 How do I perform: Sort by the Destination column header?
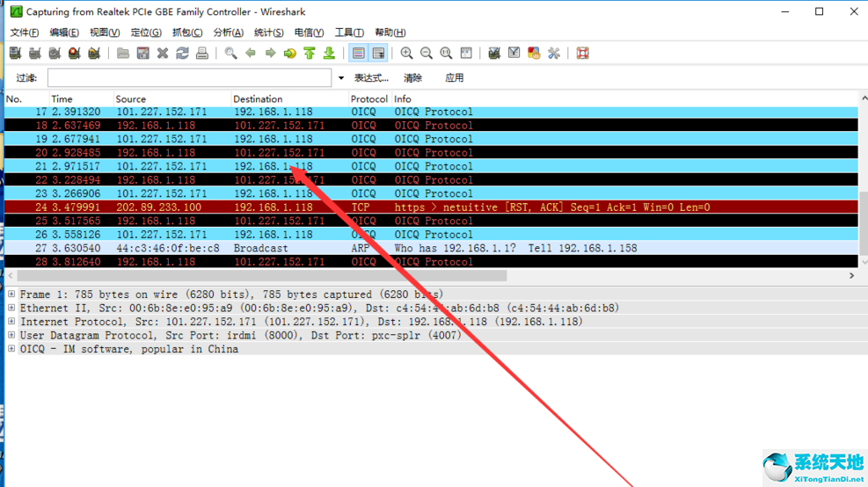point(289,99)
